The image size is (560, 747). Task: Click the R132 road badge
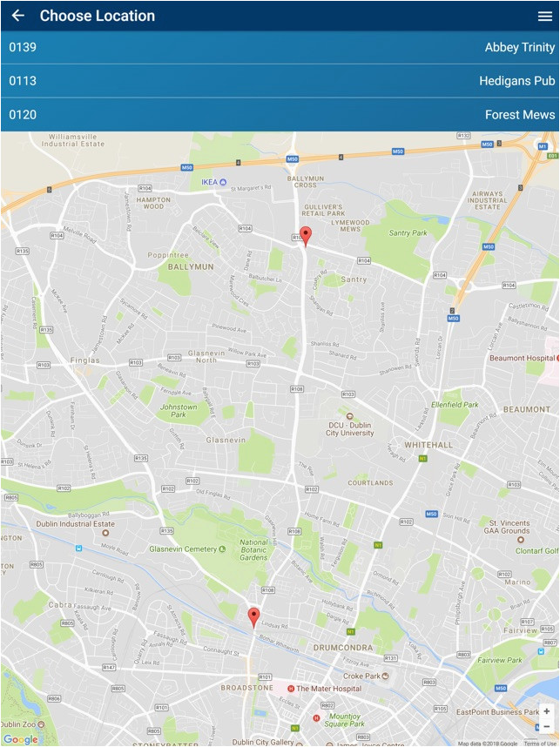click(x=463, y=136)
